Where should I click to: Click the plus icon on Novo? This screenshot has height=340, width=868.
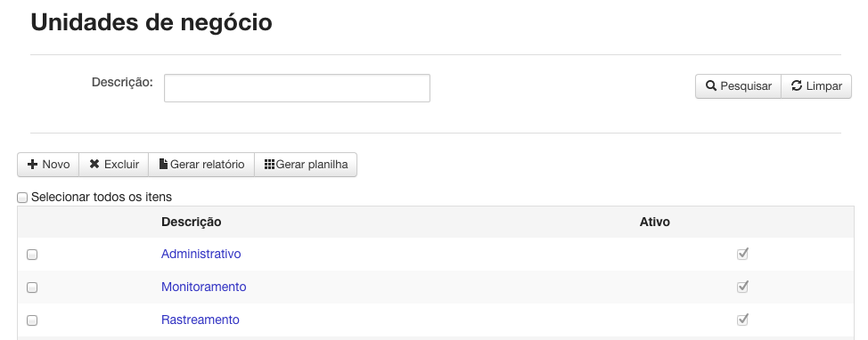point(33,164)
